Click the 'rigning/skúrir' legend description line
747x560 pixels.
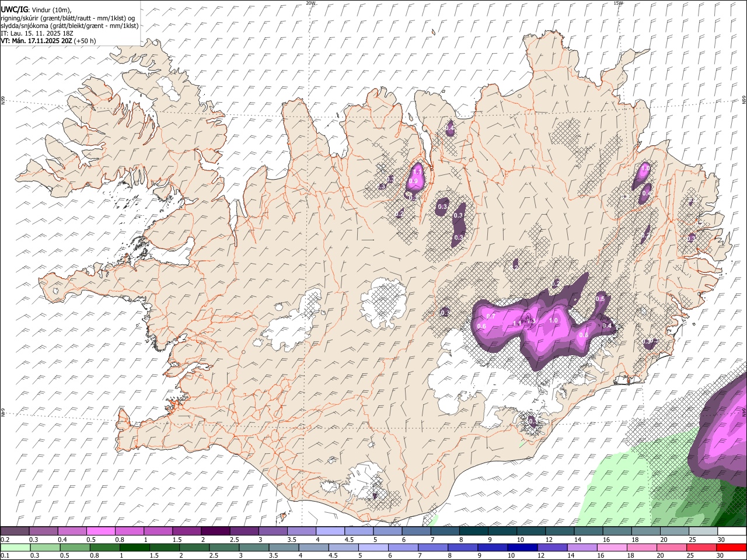pos(68,18)
